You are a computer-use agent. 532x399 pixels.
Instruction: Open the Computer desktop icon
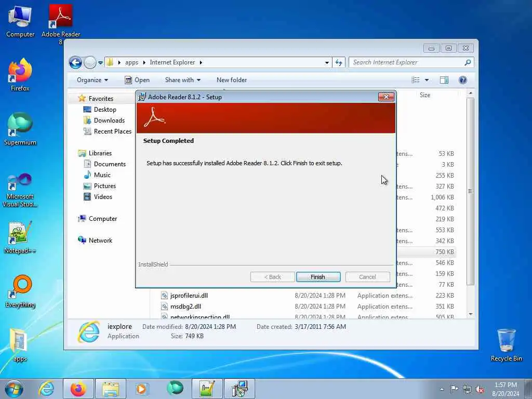click(x=20, y=21)
